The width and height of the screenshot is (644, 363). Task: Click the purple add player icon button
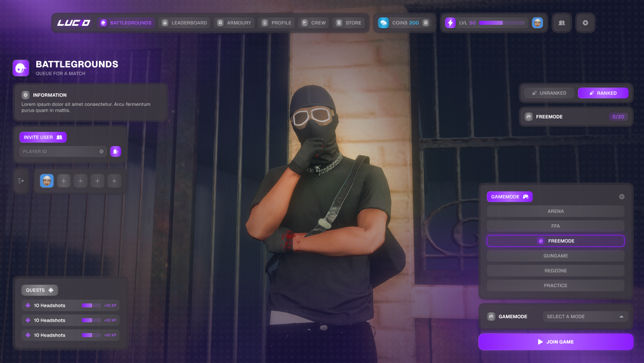pyautogui.click(x=116, y=151)
